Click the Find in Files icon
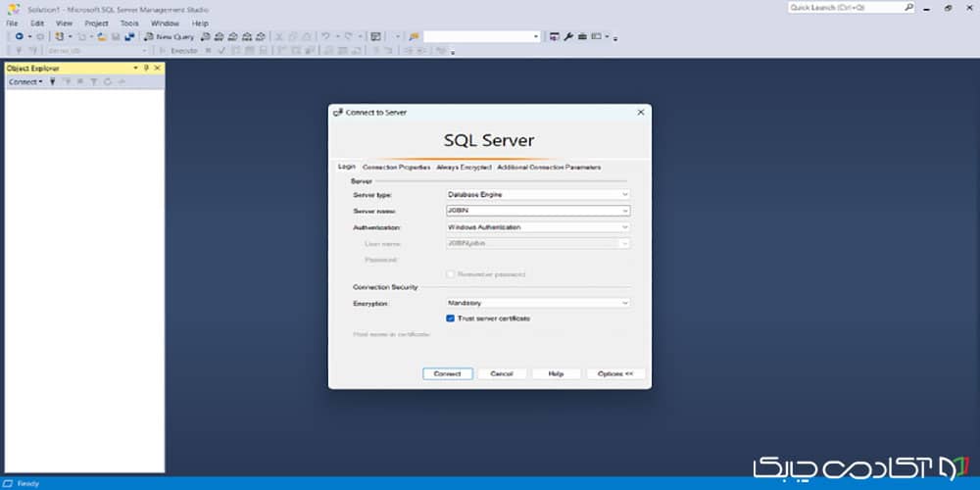This screenshot has height=490, width=980. (x=414, y=37)
